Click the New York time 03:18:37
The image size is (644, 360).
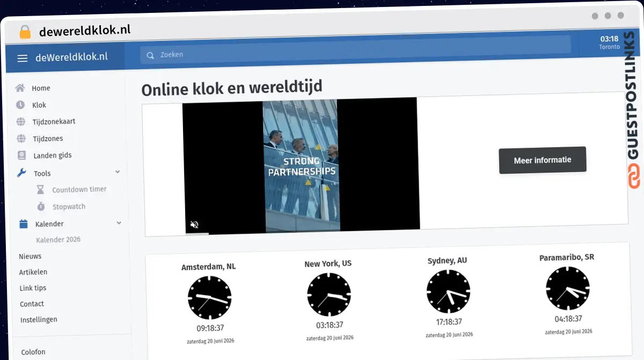330,325
